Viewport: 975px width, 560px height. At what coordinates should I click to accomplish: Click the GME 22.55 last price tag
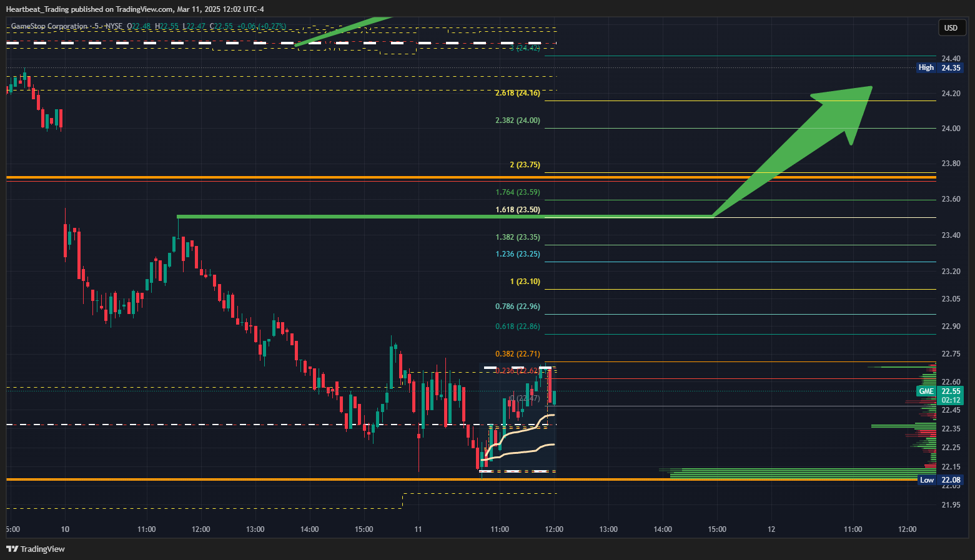(x=939, y=391)
